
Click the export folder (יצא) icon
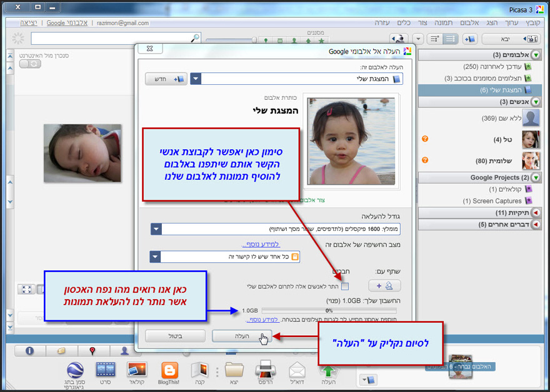(x=234, y=370)
